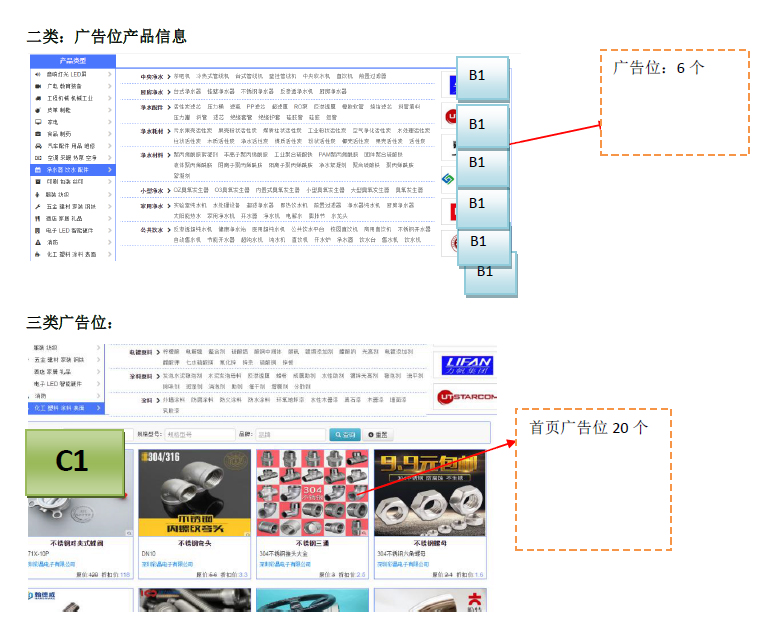Follow the 台式净水器 link
This screenshot has height=631, width=762.
pos(187,91)
